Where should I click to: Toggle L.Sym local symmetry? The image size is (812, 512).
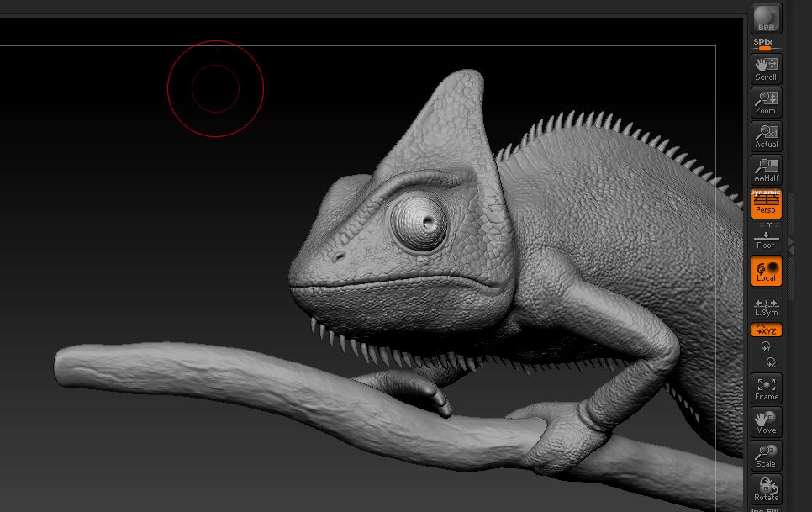click(x=767, y=308)
